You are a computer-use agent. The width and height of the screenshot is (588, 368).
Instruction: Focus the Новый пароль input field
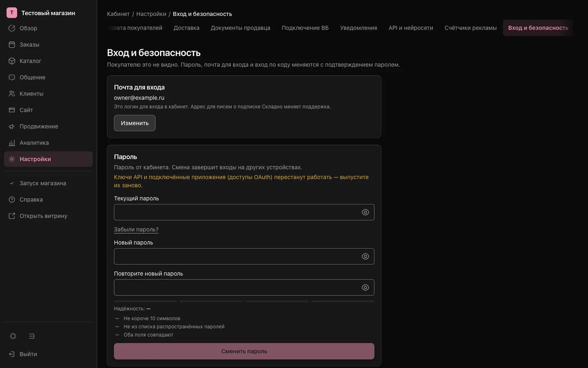(x=244, y=256)
